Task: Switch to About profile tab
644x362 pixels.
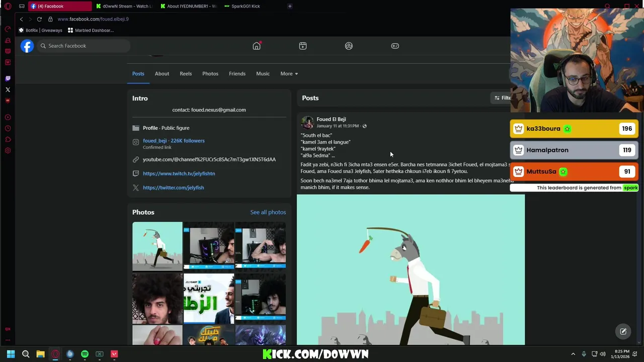Action: pos(162,74)
